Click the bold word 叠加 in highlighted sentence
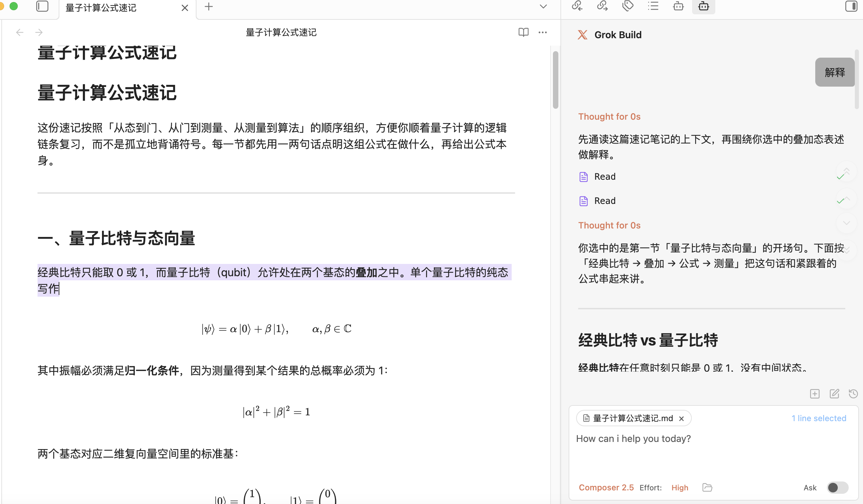 [366, 272]
